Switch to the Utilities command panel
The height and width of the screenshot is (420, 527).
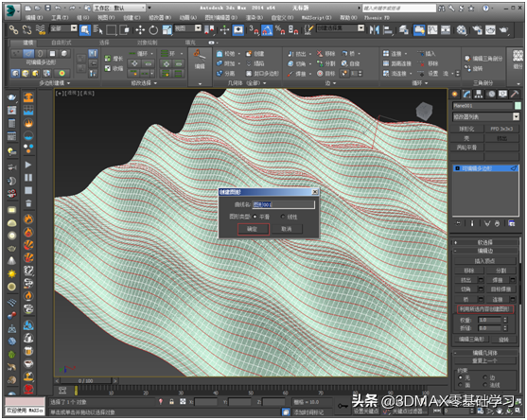click(x=515, y=95)
